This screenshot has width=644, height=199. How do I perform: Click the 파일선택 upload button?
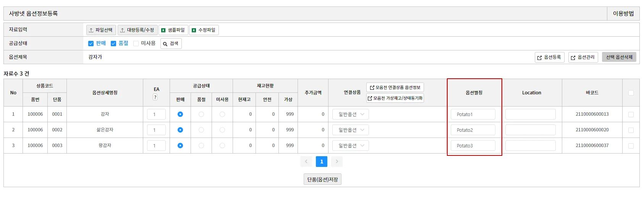(101, 30)
